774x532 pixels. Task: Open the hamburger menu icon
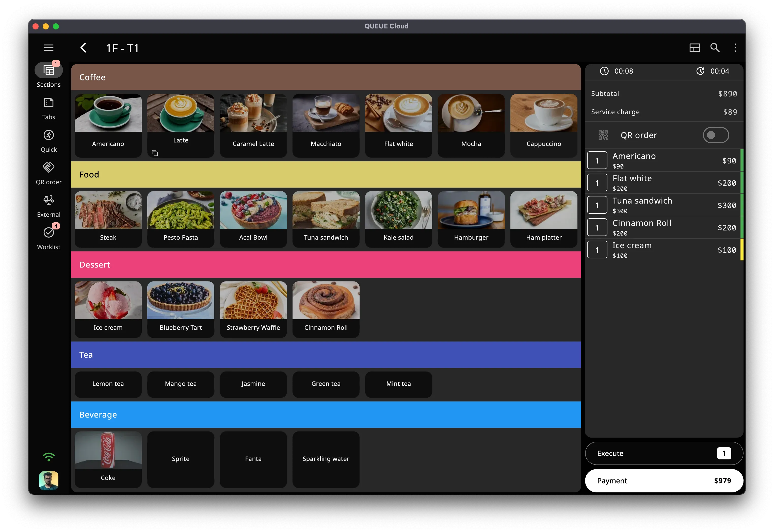[x=49, y=48]
